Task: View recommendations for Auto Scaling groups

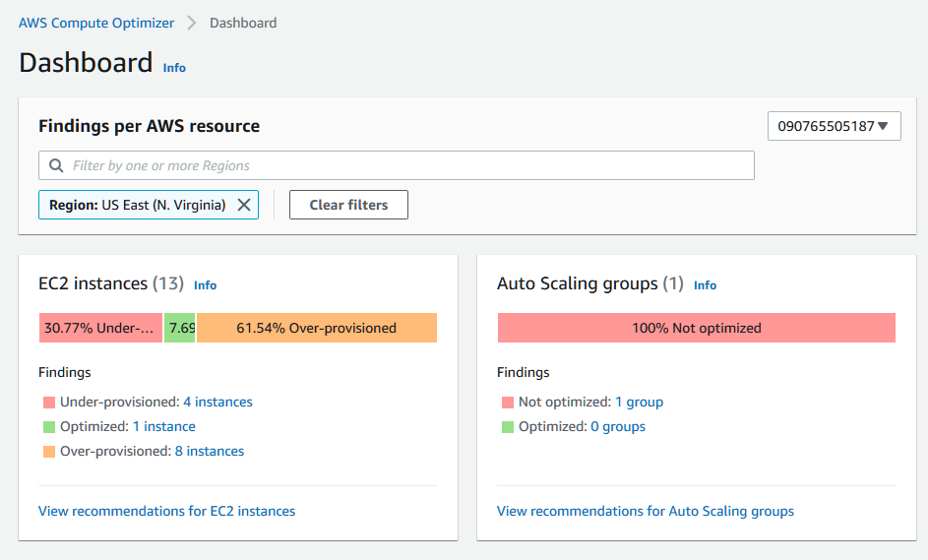Action: (x=645, y=511)
